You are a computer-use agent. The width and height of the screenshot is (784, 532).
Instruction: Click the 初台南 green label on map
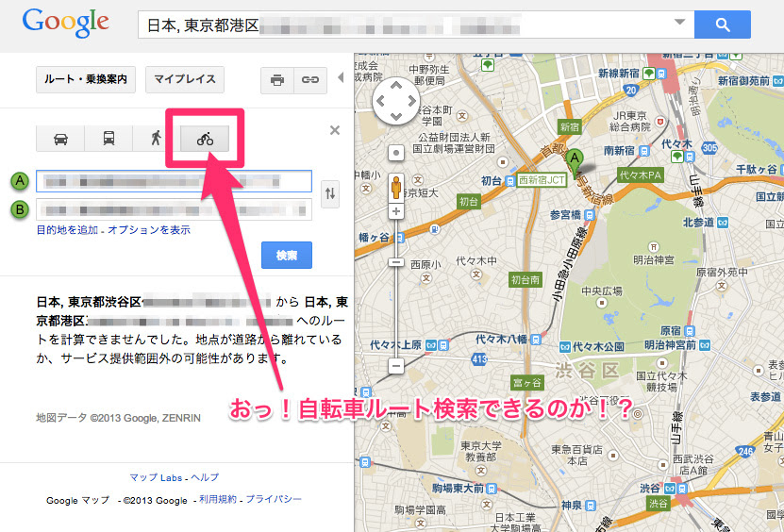(525, 279)
